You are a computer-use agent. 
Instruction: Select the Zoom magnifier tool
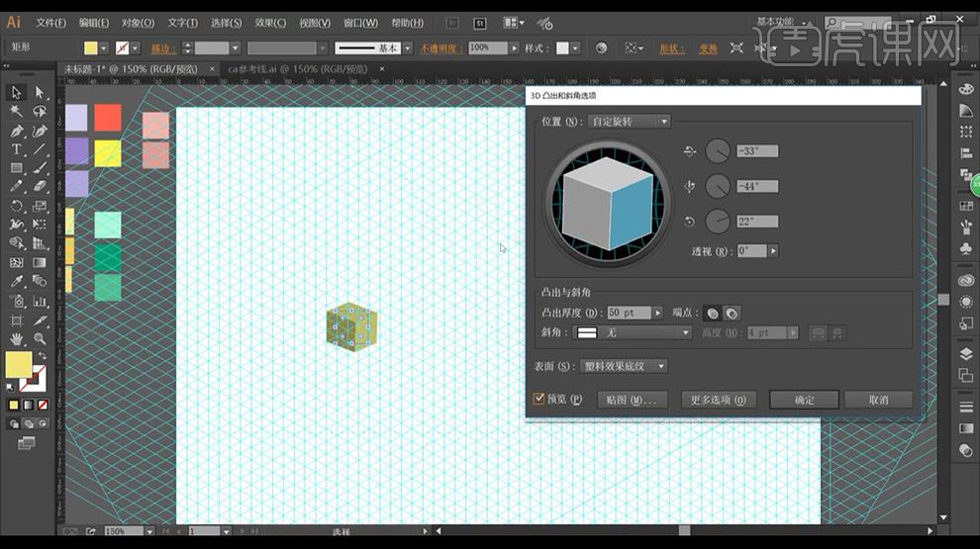[40, 338]
